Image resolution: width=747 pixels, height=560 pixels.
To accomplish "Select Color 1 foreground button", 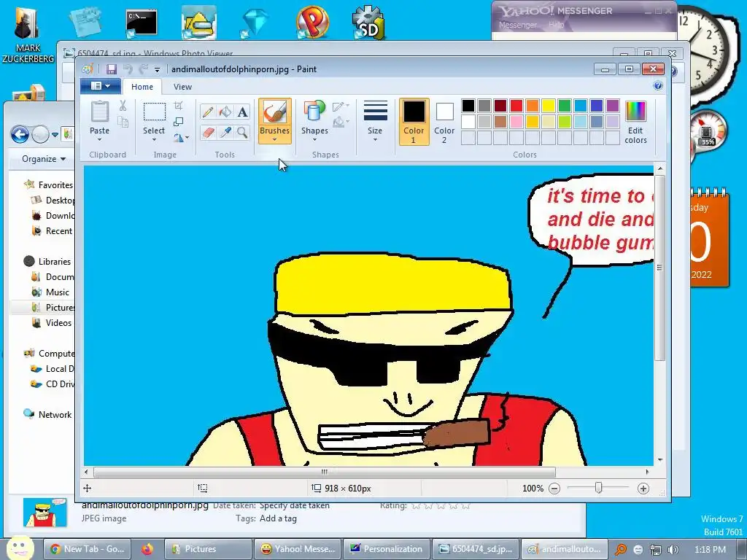I will 414,122.
